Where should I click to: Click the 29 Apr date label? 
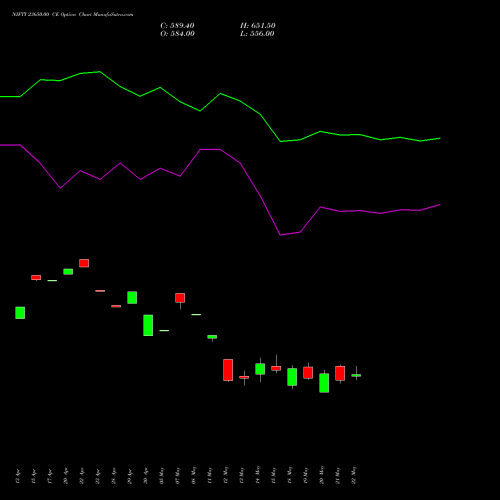130,476
